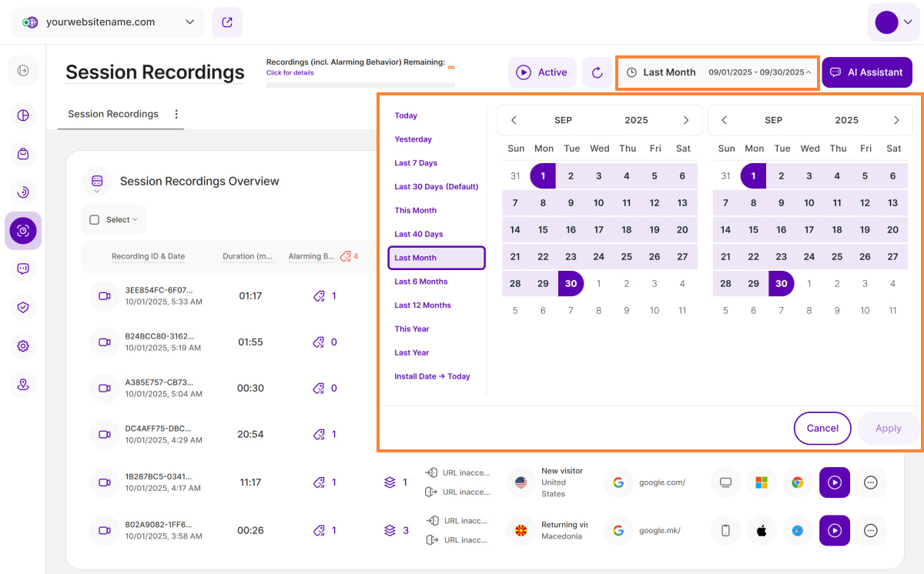
Task: Tick the Select checkbox
Action: (x=95, y=219)
